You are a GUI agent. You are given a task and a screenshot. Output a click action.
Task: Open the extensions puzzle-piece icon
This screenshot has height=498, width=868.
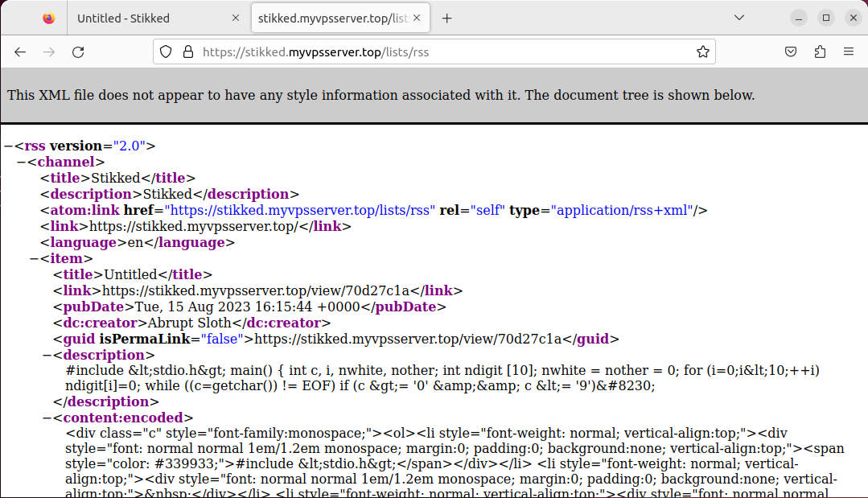[820, 51]
